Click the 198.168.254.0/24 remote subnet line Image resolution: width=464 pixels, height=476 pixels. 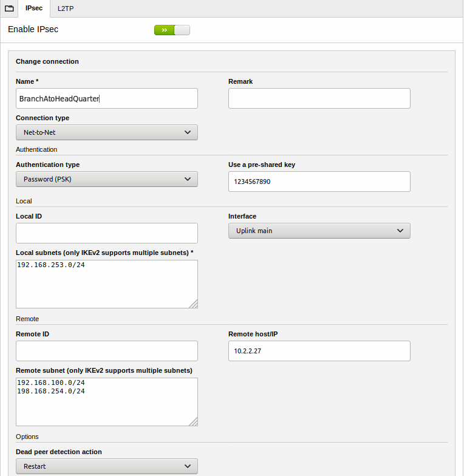(51, 392)
